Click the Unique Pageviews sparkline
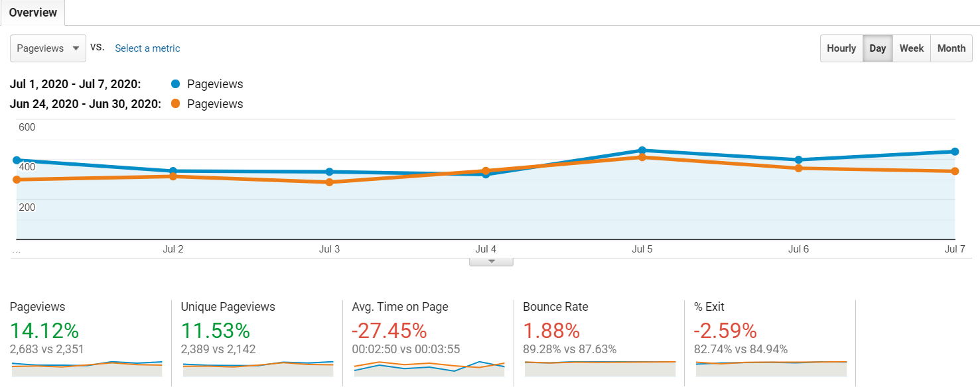 tap(258, 368)
